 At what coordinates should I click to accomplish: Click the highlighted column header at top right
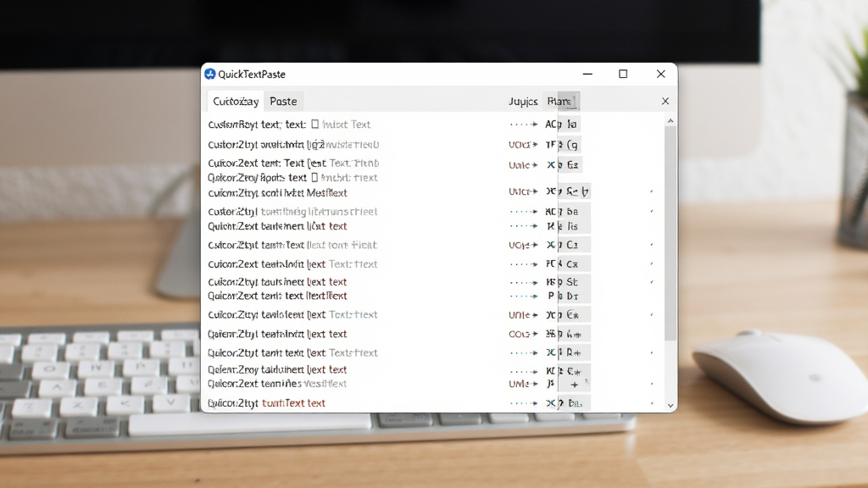coord(561,102)
